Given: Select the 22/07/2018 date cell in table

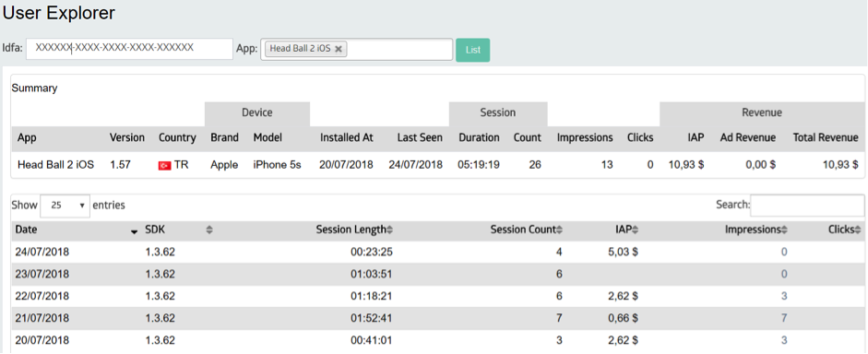Looking at the screenshot, I should 42,296.
